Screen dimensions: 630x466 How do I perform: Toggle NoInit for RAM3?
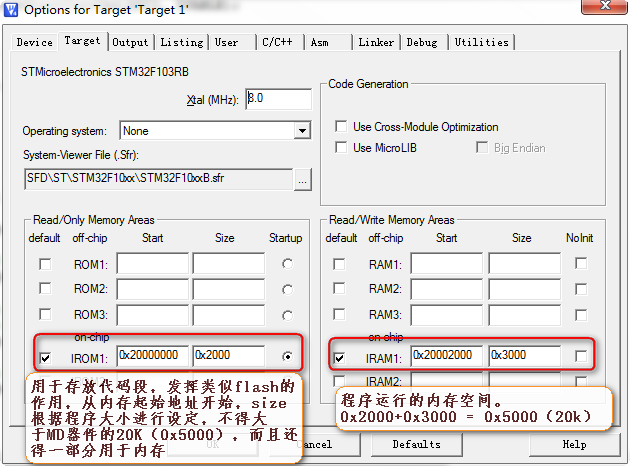[x=581, y=315]
